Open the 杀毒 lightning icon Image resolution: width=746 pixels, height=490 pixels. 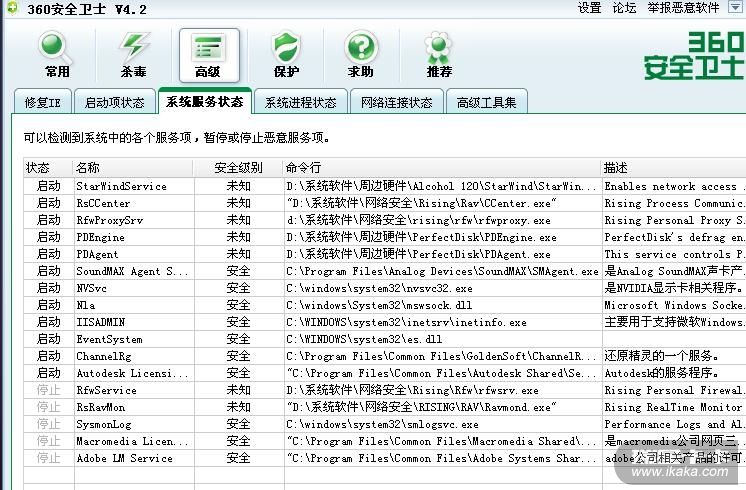pos(134,55)
